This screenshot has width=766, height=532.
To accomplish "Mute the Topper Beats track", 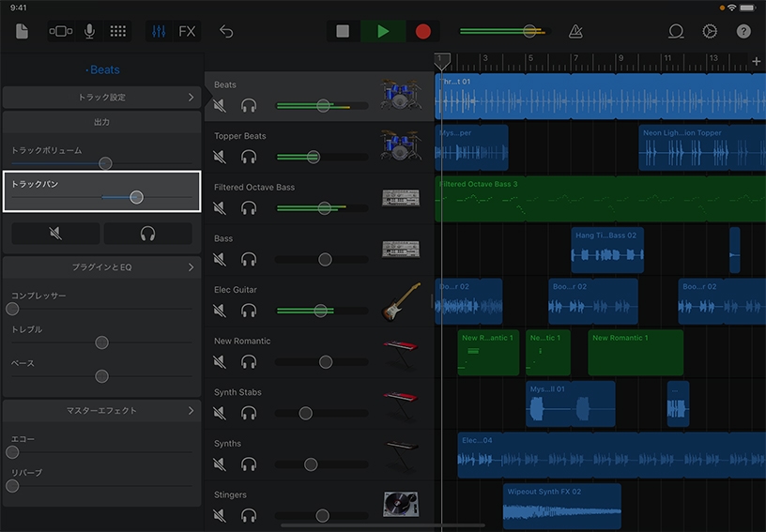I will tap(220, 157).
